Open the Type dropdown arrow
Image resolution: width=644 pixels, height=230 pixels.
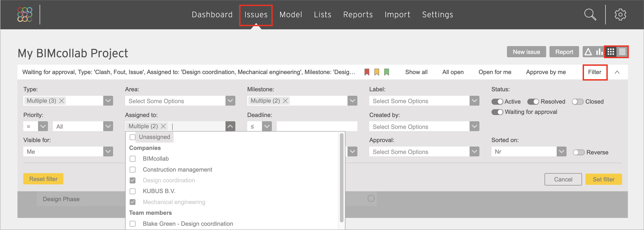coord(108,101)
